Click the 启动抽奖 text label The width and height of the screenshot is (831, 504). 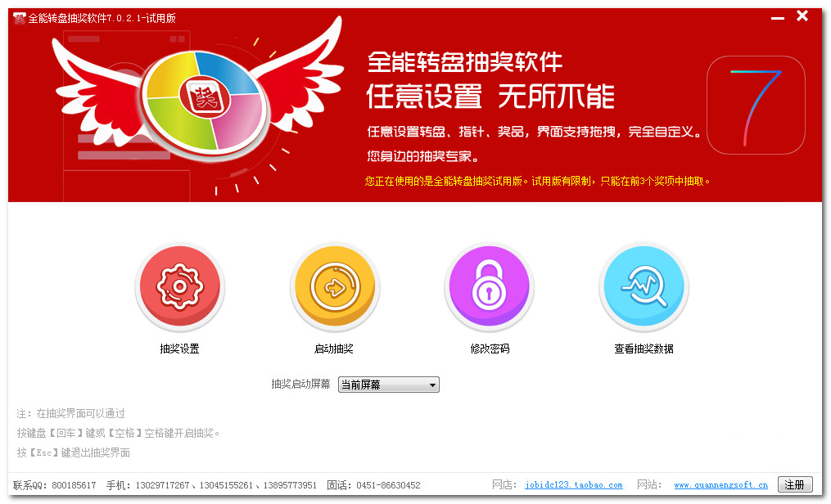334,349
